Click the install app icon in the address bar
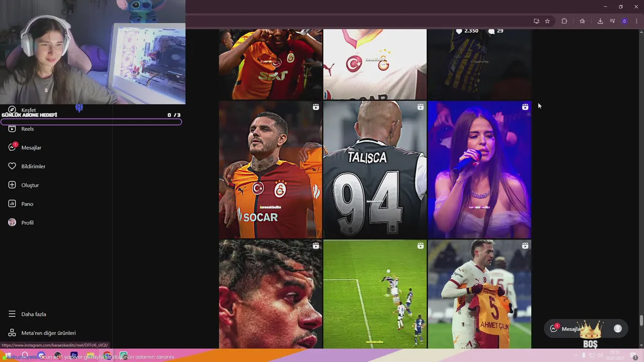The height and width of the screenshot is (362, 644). [x=536, y=21]
